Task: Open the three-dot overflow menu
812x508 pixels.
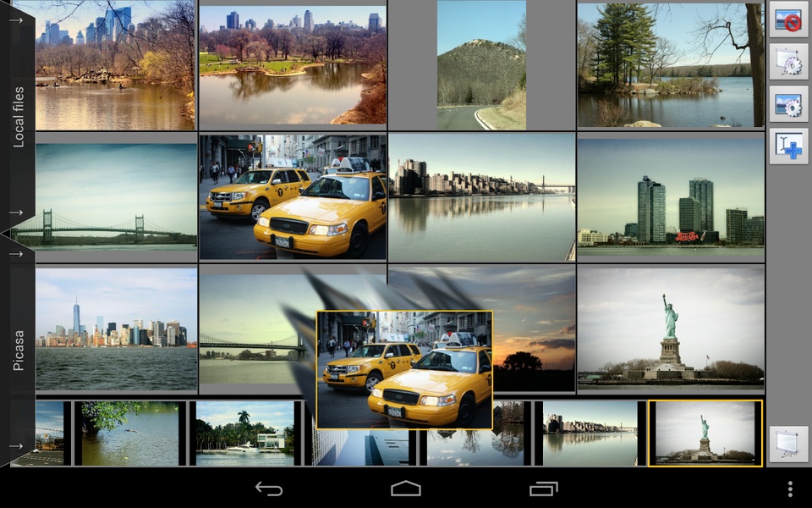Action: [790, 489]
